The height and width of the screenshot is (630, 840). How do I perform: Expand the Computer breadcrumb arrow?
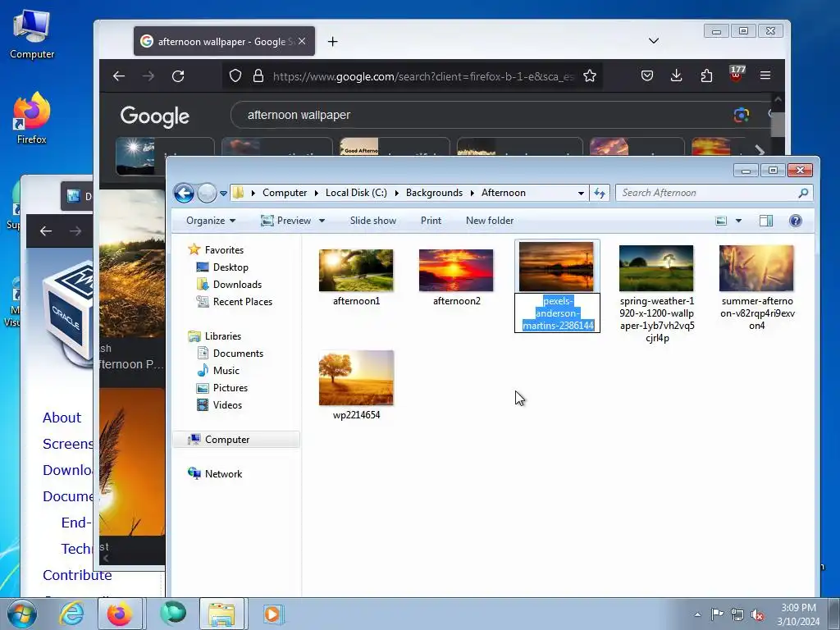tap(317, 193)
